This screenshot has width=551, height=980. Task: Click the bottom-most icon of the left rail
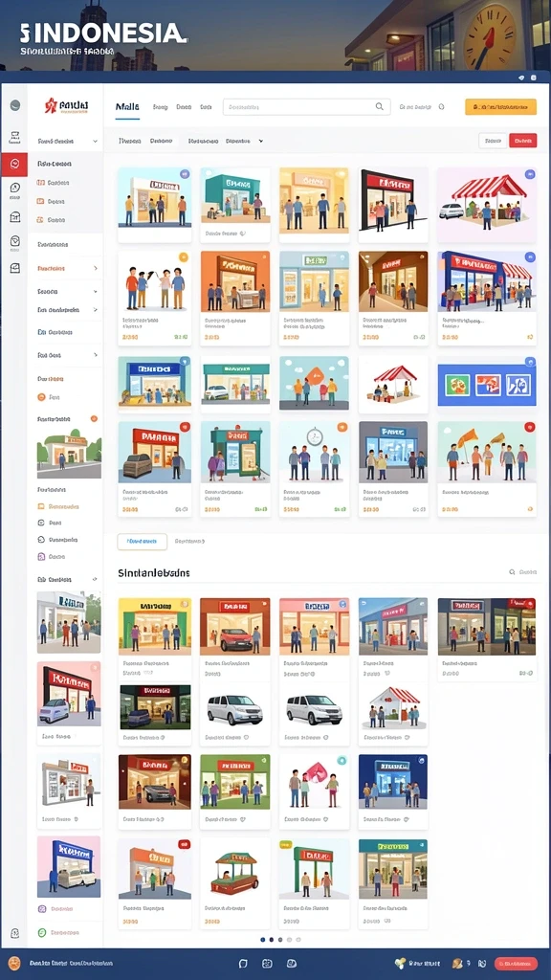pos(15,932)
